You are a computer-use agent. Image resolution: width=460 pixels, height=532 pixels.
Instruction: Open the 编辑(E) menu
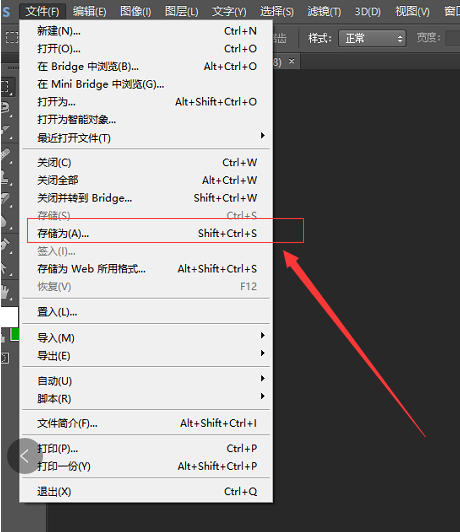click(x=89, y=12)
